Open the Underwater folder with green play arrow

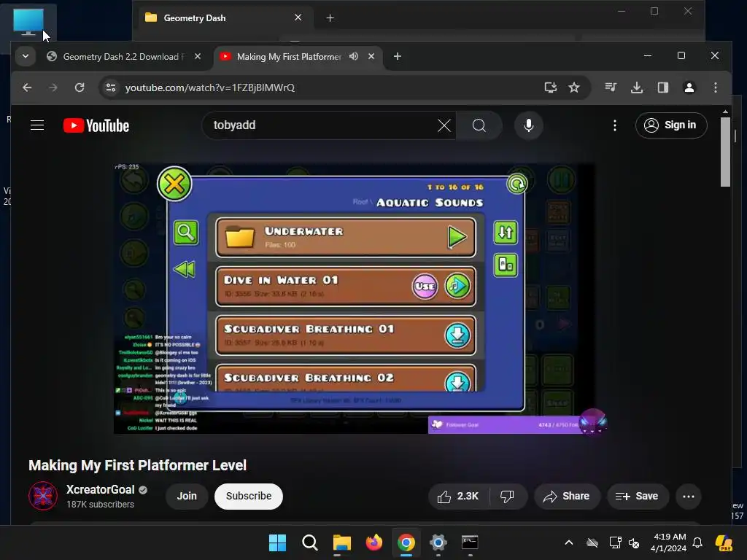point(457,237)
